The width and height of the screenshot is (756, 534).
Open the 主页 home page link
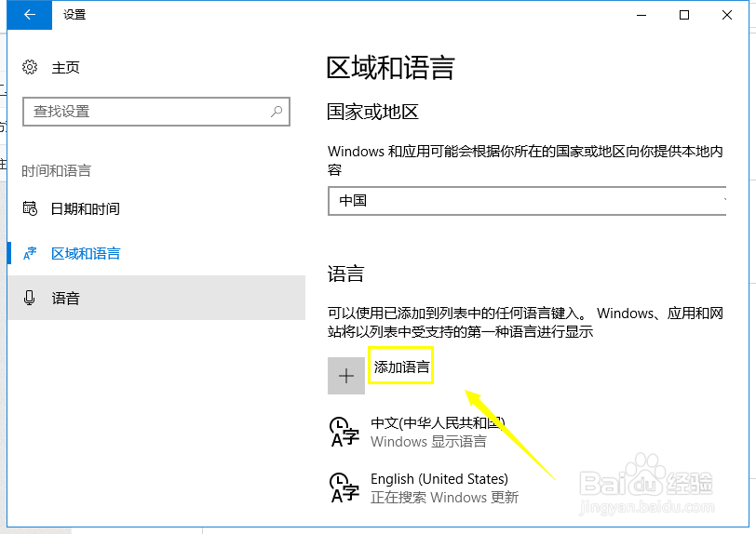click(x=65, y=68)
